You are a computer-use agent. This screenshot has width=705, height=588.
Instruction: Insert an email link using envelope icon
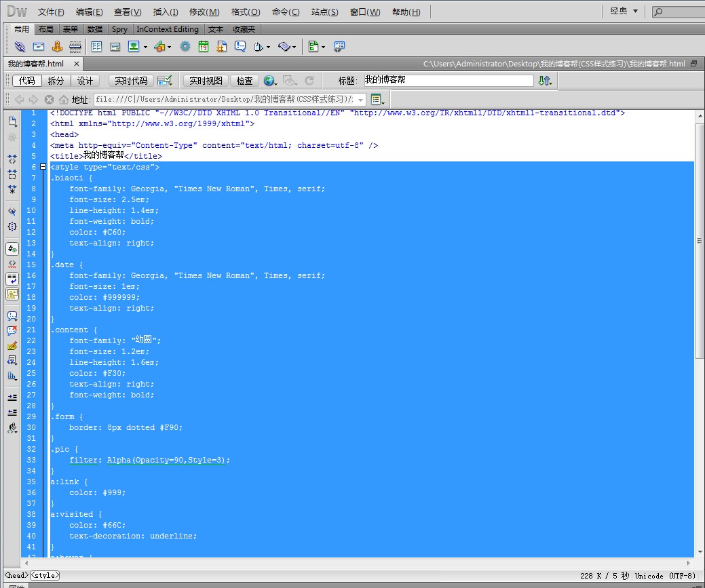click(39, 47)
